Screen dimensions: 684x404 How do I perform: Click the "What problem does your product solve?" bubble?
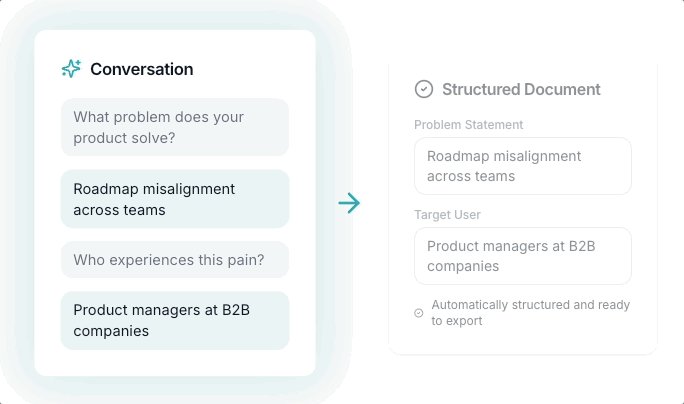(x=175, y=127)
